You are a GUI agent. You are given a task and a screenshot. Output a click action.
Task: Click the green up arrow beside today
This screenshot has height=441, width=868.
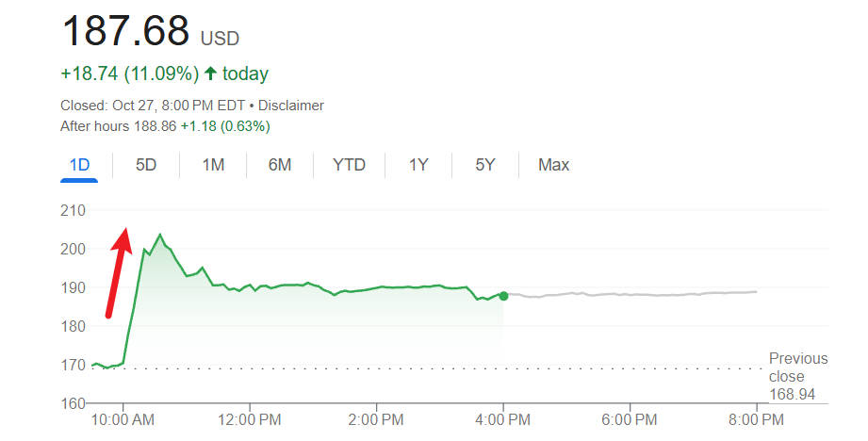click(x=209, y=73)
